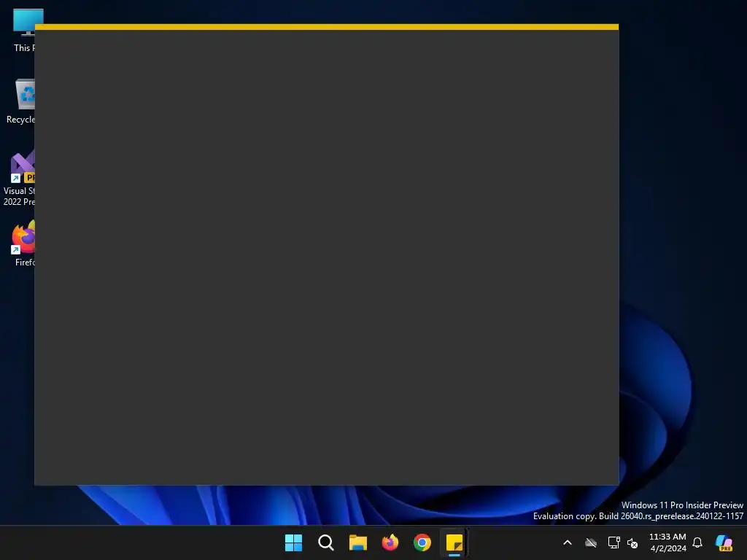Launch File Explorer from the taskbar
The height and width of the screenshot is (560, 747).
tap(357, 542)
